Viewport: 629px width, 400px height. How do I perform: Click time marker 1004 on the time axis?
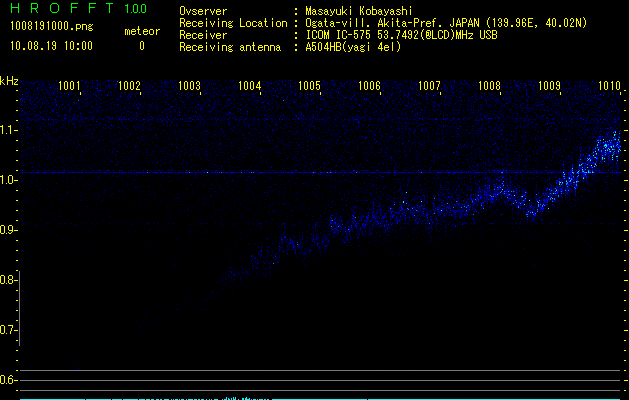[249, 85]
